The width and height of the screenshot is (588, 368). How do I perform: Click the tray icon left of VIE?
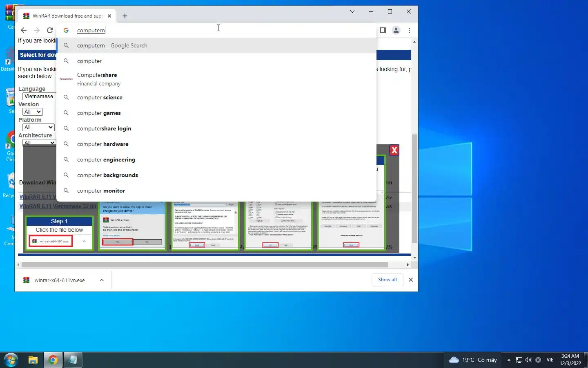(x=538, y=360)
